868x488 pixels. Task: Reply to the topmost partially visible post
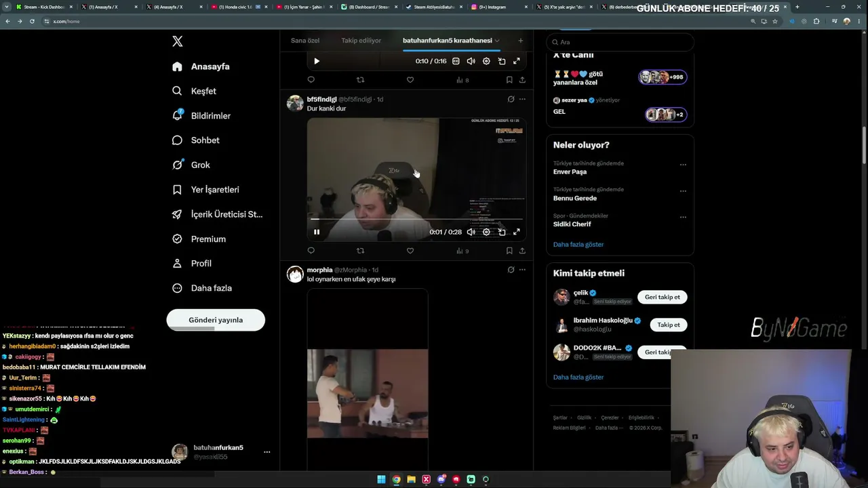pyautogui.click(x=311, y=80)
